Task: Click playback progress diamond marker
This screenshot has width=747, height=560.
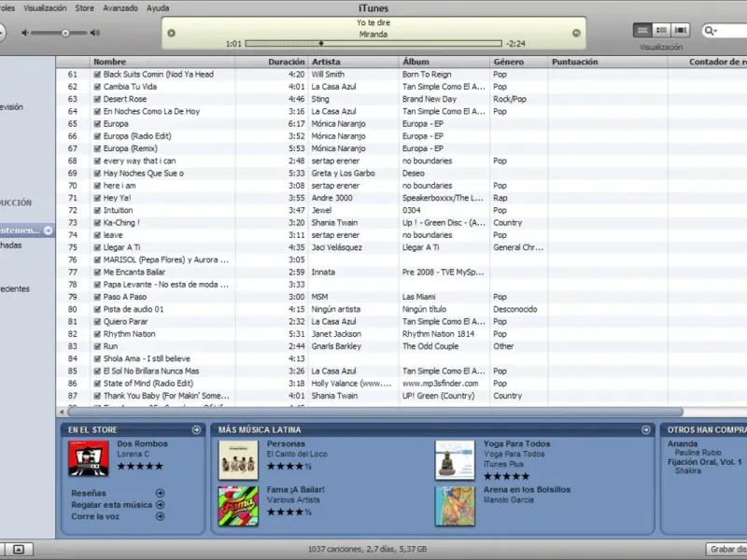Action: (x=321, y=43)
